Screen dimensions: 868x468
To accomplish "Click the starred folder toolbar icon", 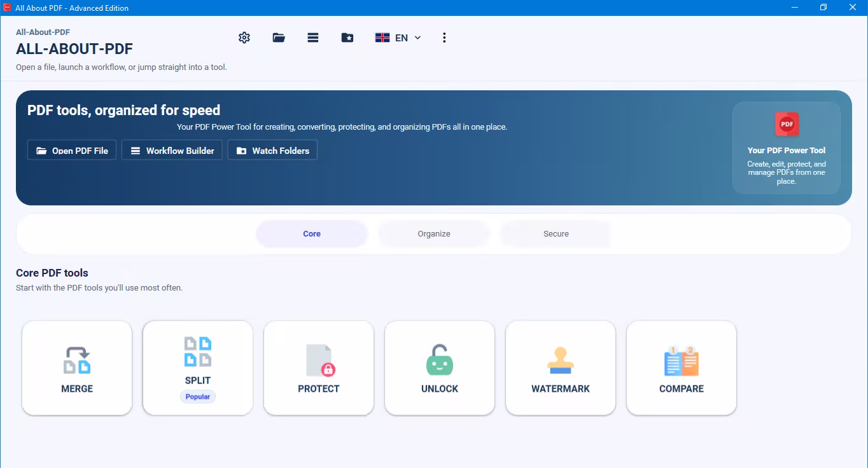I will click(x=347, y=38).
